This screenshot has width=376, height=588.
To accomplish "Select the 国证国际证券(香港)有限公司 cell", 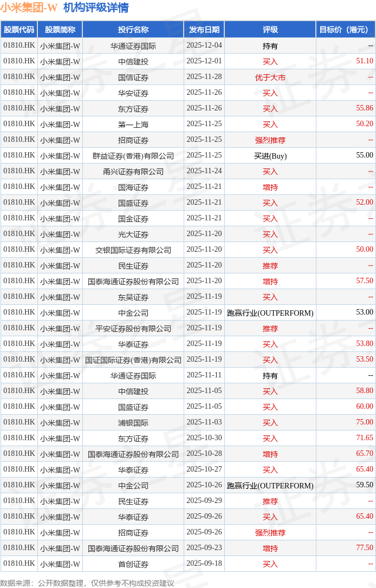I will point(133,360).
